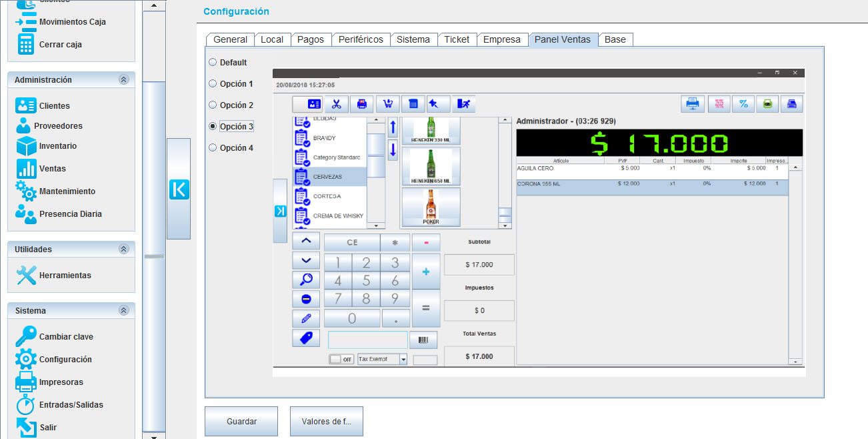Select the Default layout radio button
Screen dimensions: 868x439
[x=213, y=62]
